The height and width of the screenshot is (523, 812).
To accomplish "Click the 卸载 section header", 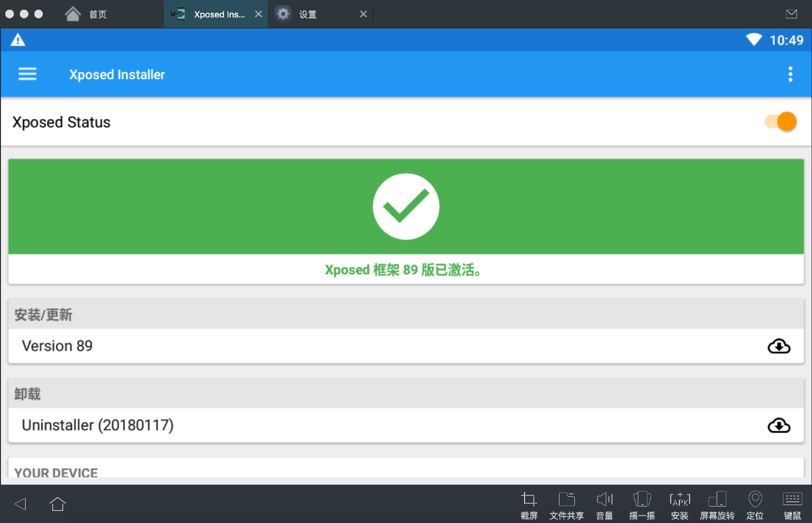I will point(406,393).
